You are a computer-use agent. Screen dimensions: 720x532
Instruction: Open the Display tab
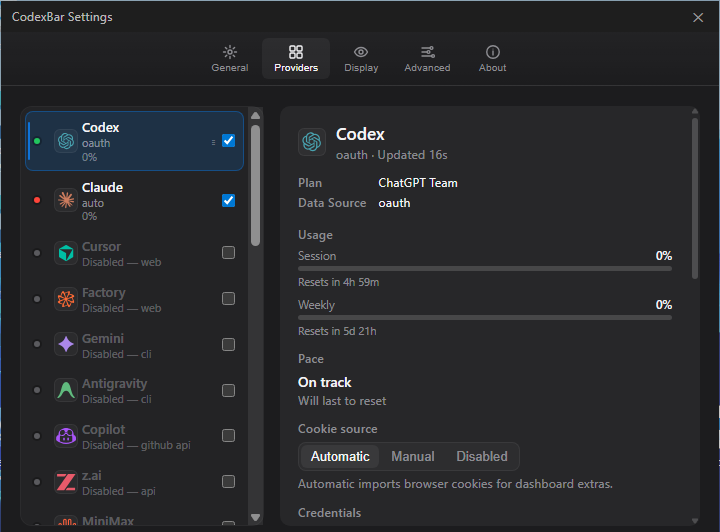coord(361,59)
